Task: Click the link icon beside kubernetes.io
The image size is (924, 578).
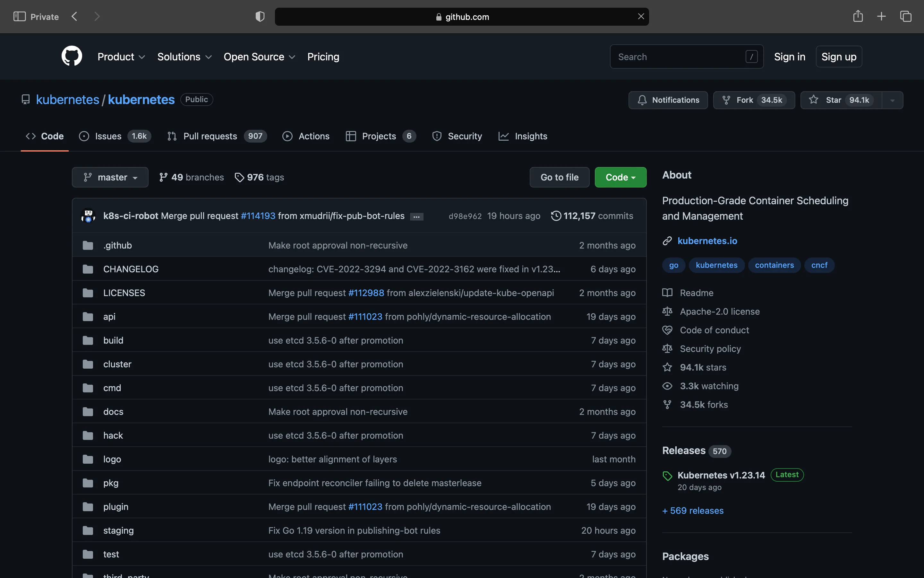Action: point(667,241)
